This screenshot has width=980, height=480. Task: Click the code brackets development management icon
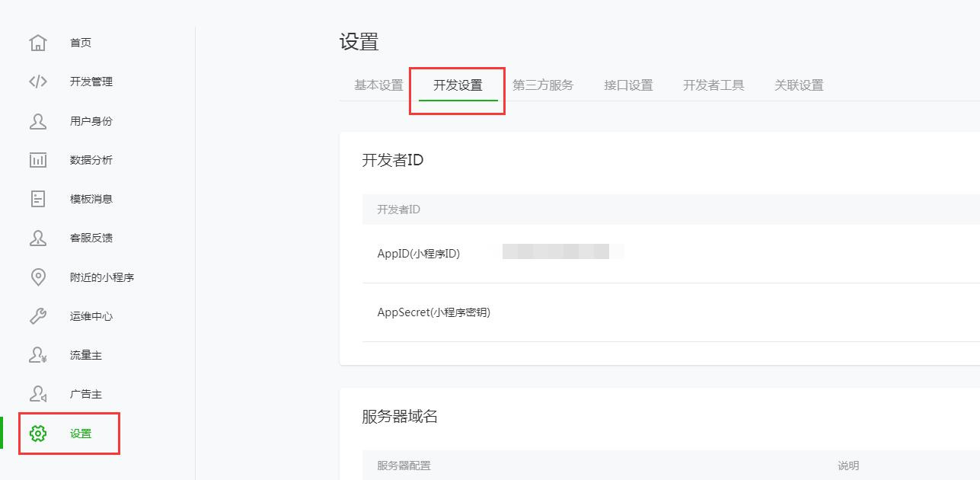pos(37,82)
